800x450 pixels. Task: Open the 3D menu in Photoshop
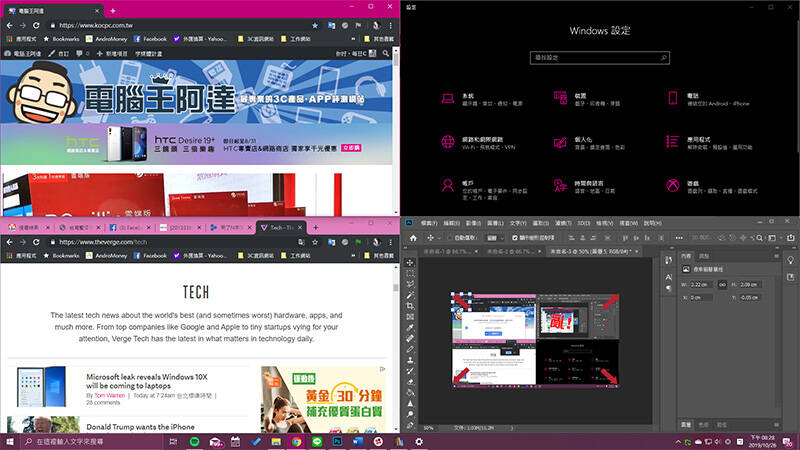[x=583, y=223]
